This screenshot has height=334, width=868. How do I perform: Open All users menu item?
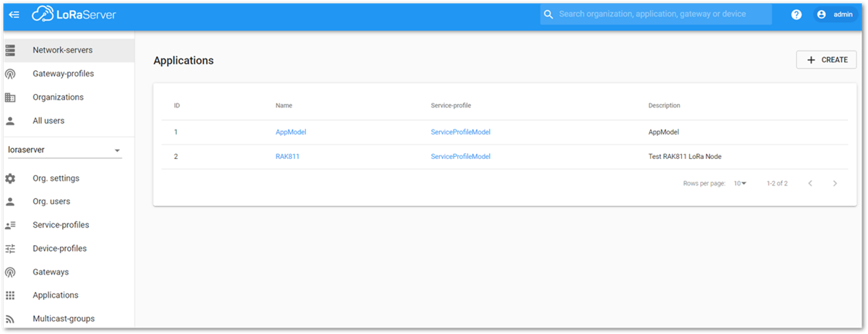click(x=68, y=121)
